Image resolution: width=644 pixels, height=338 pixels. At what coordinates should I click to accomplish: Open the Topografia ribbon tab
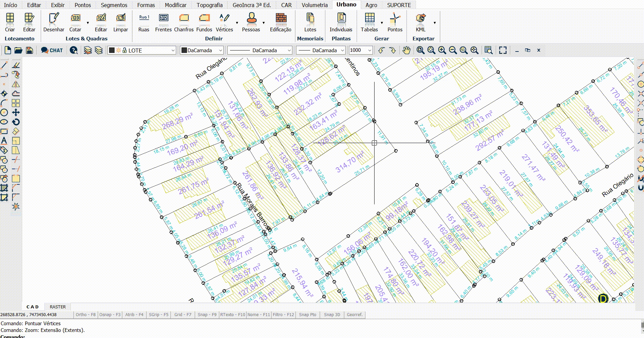tap(210, 5)
